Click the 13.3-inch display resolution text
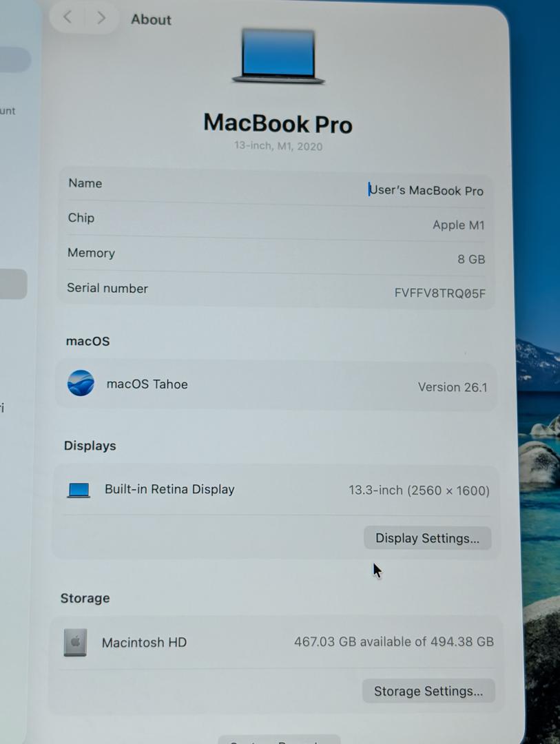560x744 pixels. point(419,490)
